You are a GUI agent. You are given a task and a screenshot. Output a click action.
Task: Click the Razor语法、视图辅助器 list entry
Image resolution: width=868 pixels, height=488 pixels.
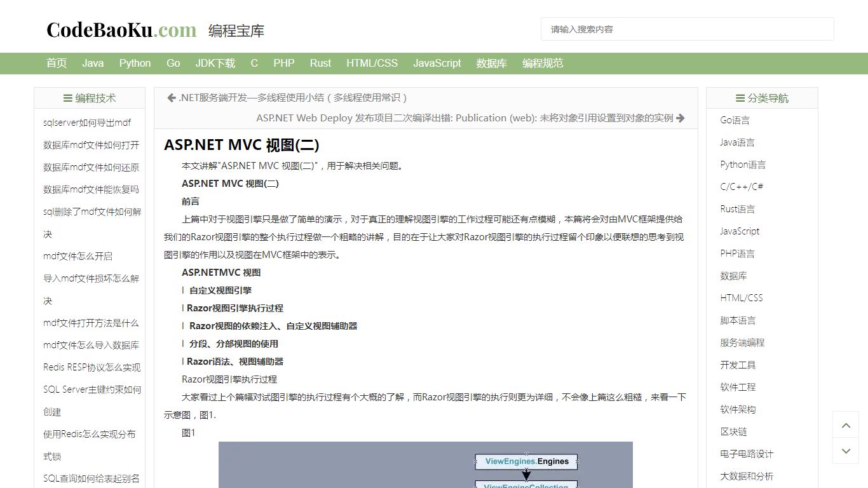235,362
